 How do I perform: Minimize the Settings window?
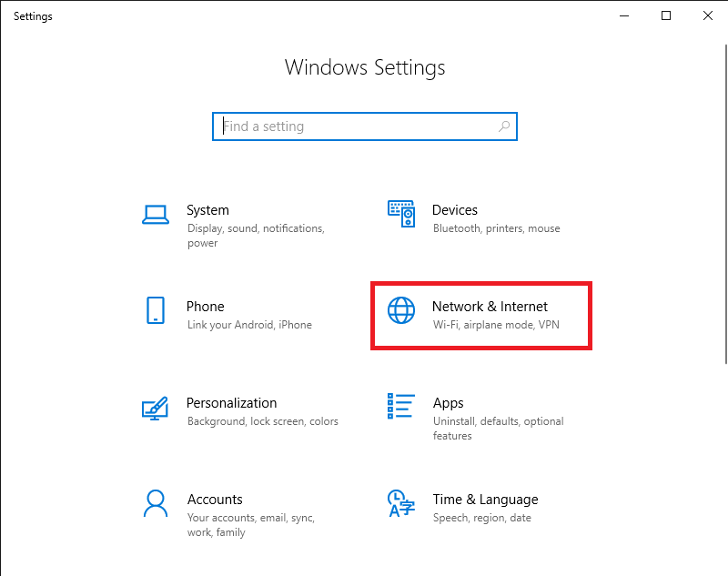pyautogui.click(x=624, y=15)
